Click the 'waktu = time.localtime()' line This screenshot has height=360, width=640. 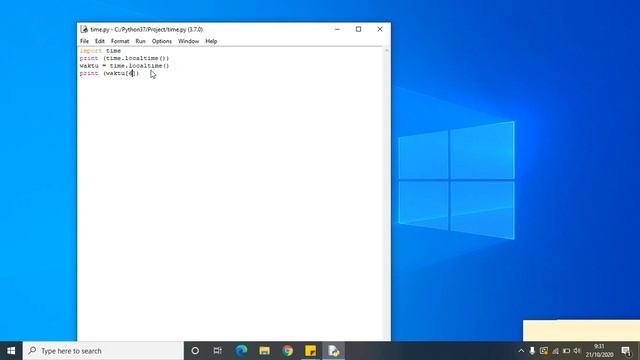click(124, 66)
